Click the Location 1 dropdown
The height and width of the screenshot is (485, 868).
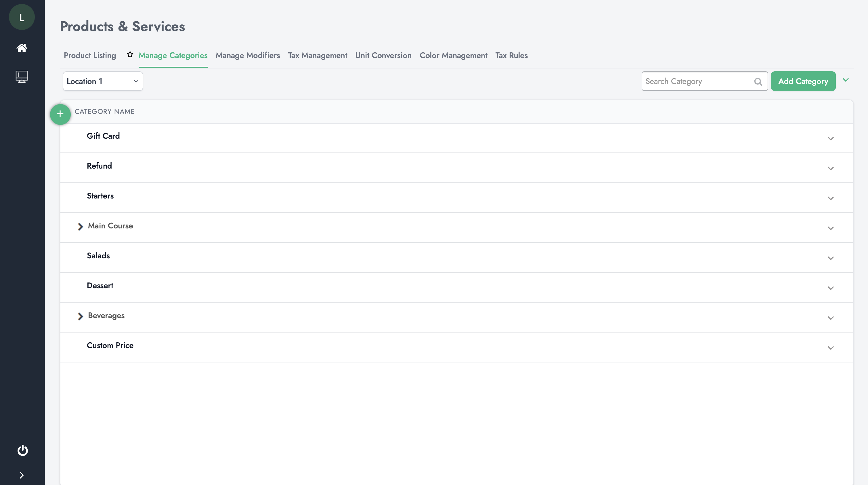coord(103,81)
